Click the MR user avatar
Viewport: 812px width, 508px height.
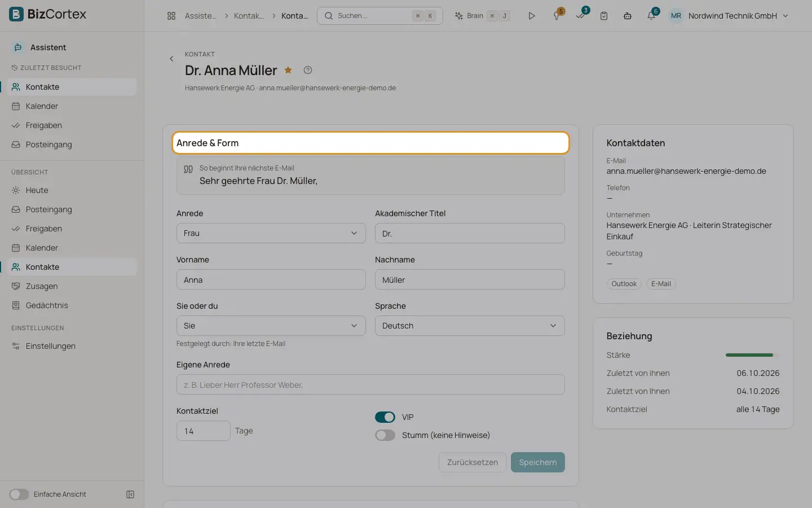[x=676, y=16]
